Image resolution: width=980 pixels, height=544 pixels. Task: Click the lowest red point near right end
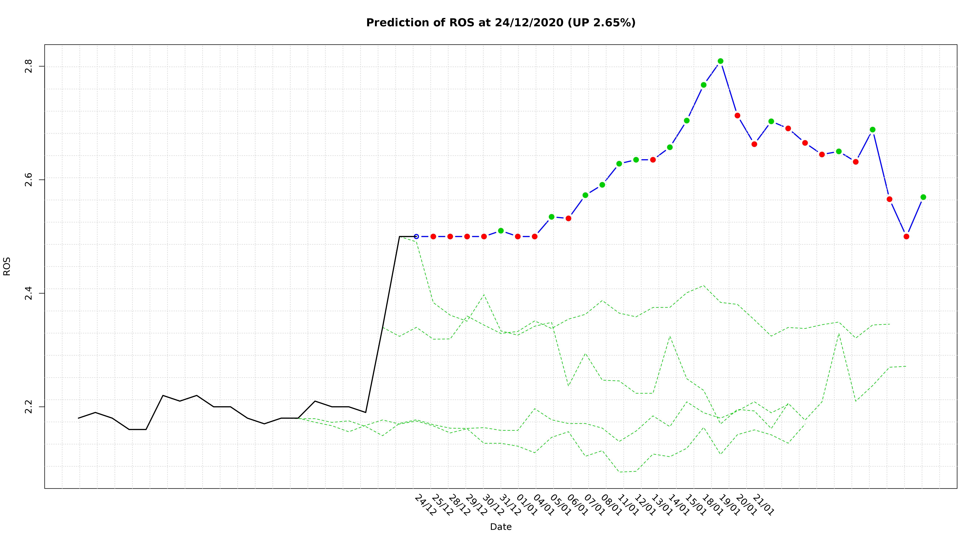coord(906,236)
